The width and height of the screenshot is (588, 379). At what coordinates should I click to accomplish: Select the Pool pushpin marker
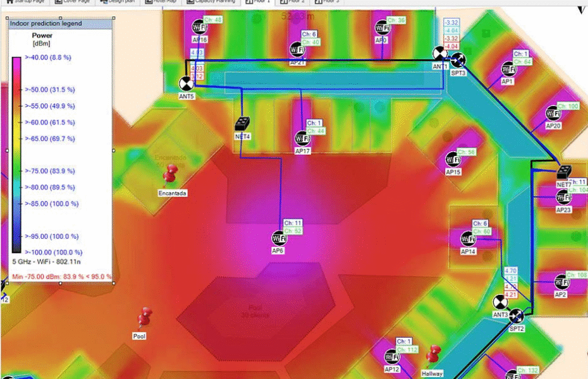point(145,318)
